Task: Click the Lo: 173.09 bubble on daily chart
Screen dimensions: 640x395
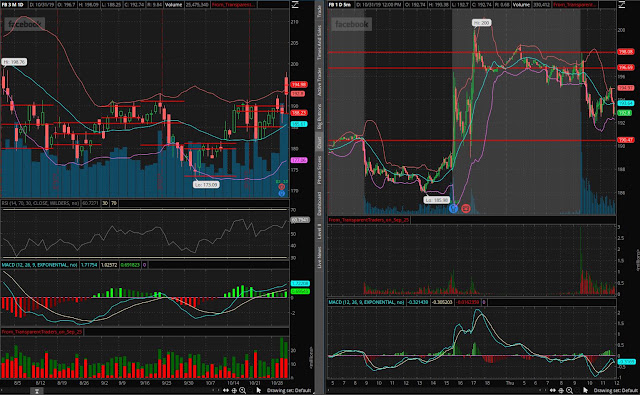Action: (206, 184)
